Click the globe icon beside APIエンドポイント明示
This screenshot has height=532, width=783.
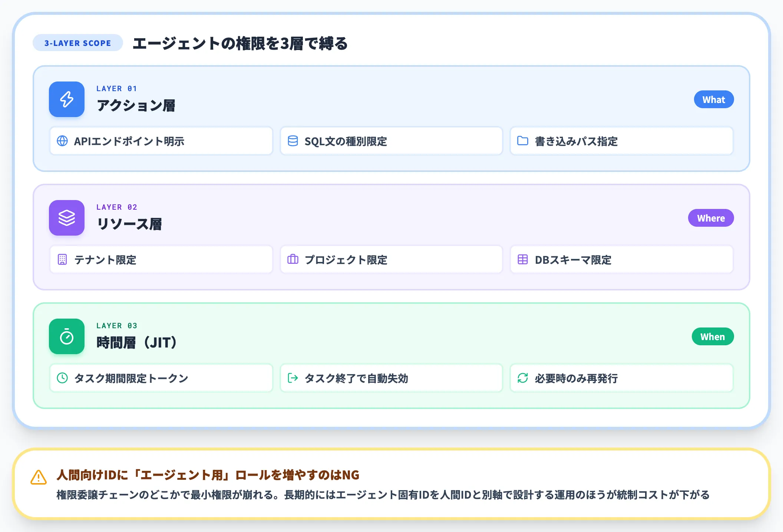pos(62,141)
